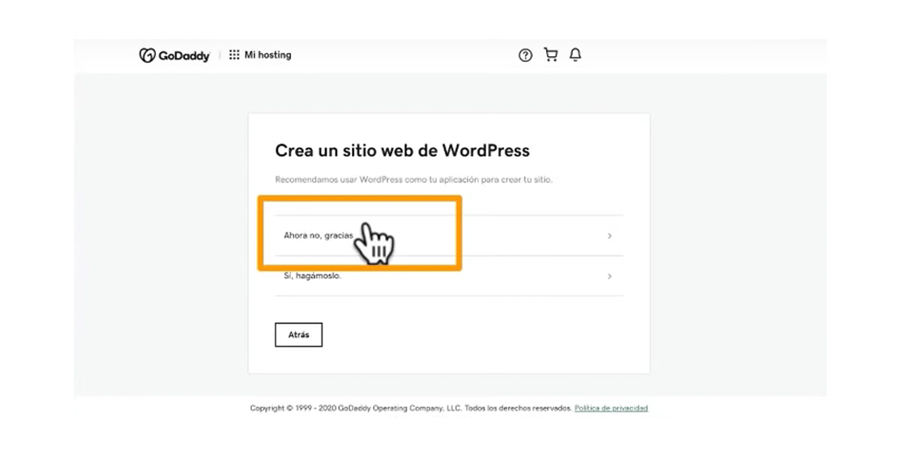The image size is (900, 450).
Task: Click the GoDaddy copyright footer text
Action: (411, 409)
